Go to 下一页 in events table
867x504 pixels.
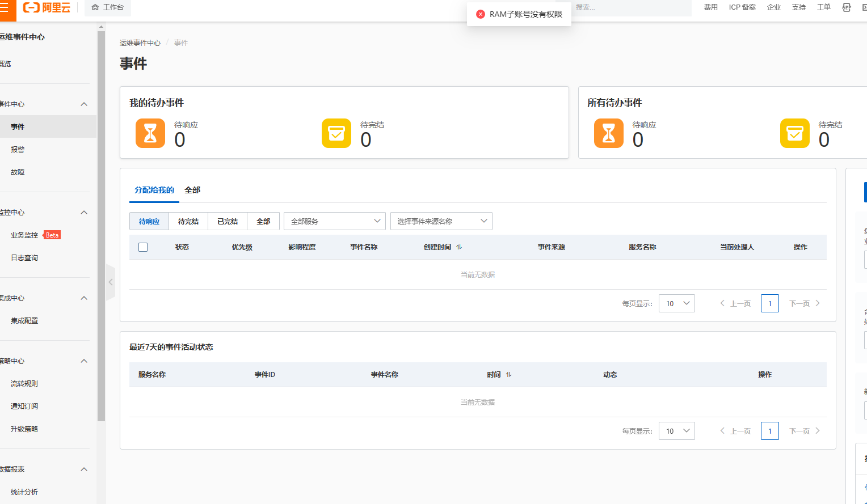click(x=805, y=303)
